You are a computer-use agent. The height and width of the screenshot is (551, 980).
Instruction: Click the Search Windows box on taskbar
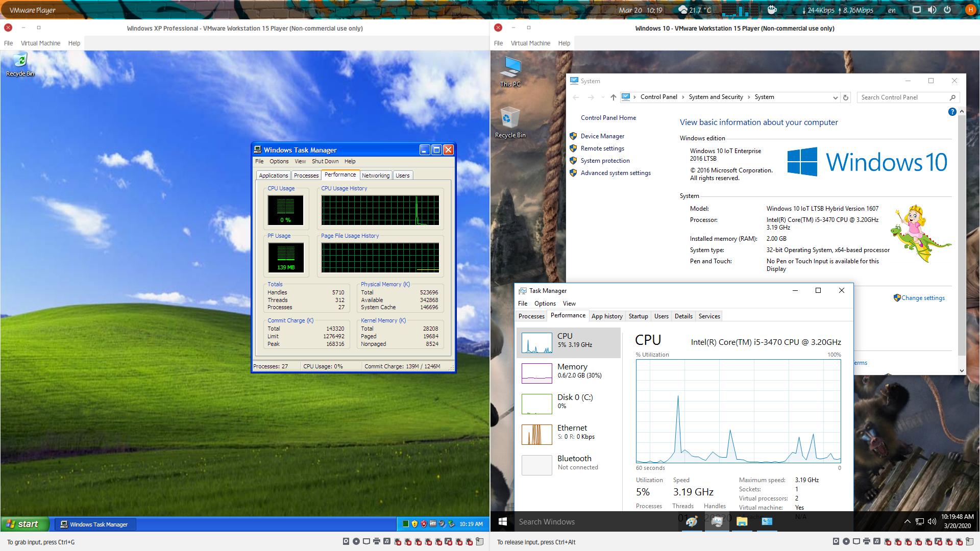click(596, 521)
